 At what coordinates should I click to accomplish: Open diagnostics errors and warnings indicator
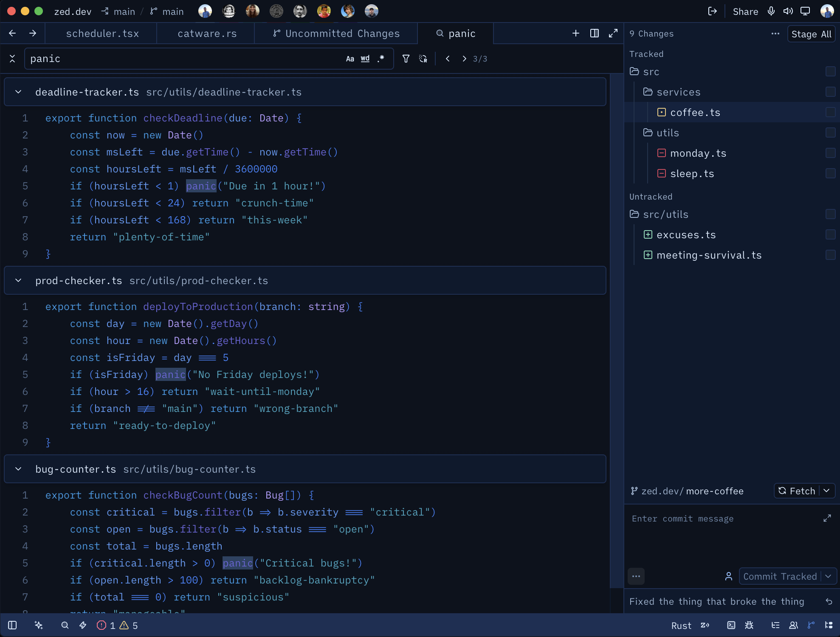[x=118, y=625]
